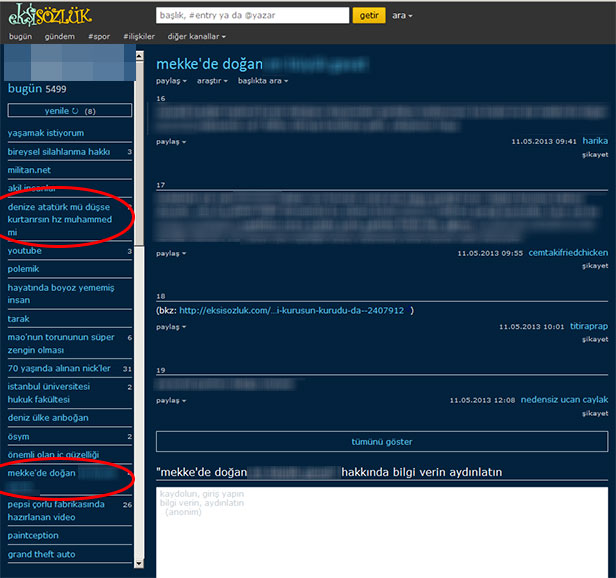Open the başlıkta ara dropdown
Image resolution: width=616 pixels, height=578 pixels.
263,80
